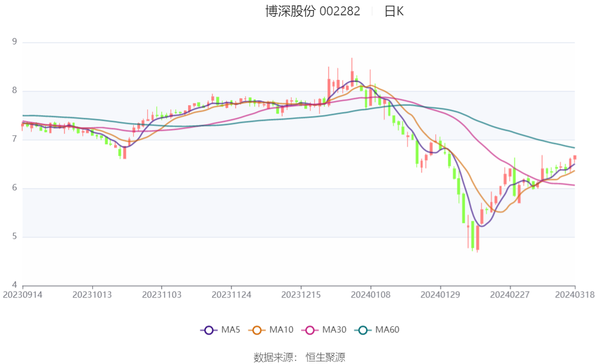
Task: Click the y-axis value 5
Action: click(14, 237)
